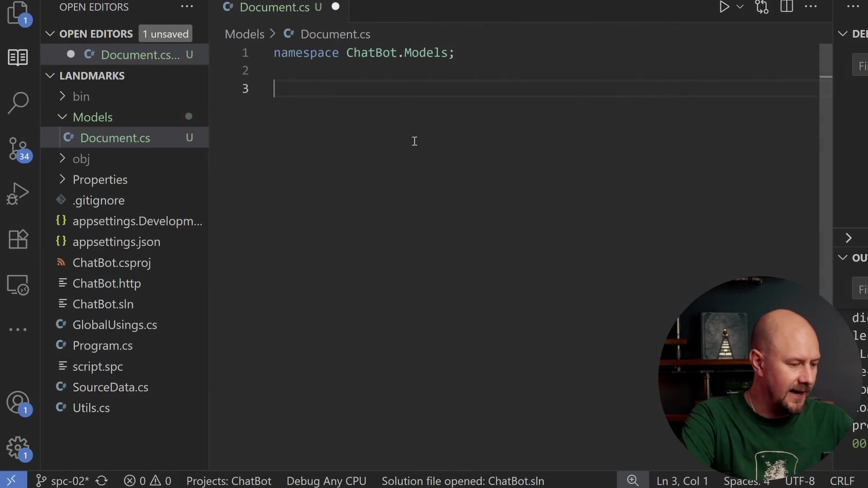Open Program.cs from the file tree

103,346
